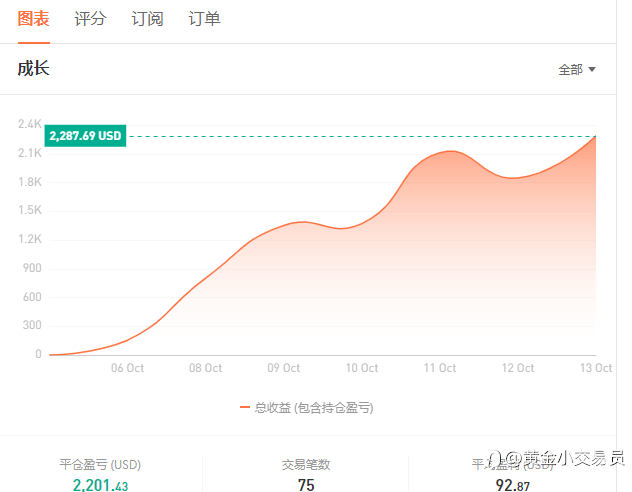The width and height of the screenshot is (632, 492).
Task: Pick the 10 Oct axis marker
Action: [x=361, y=368]
